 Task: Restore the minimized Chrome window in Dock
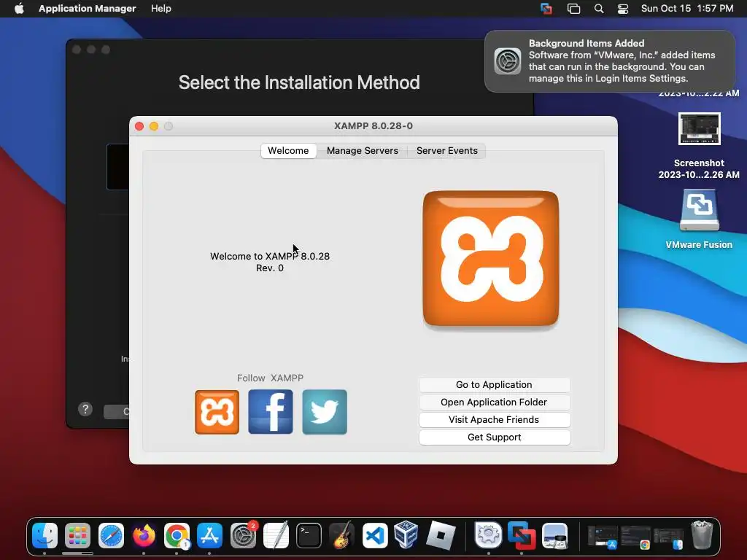pyautogui.click(x=635, y=537)
